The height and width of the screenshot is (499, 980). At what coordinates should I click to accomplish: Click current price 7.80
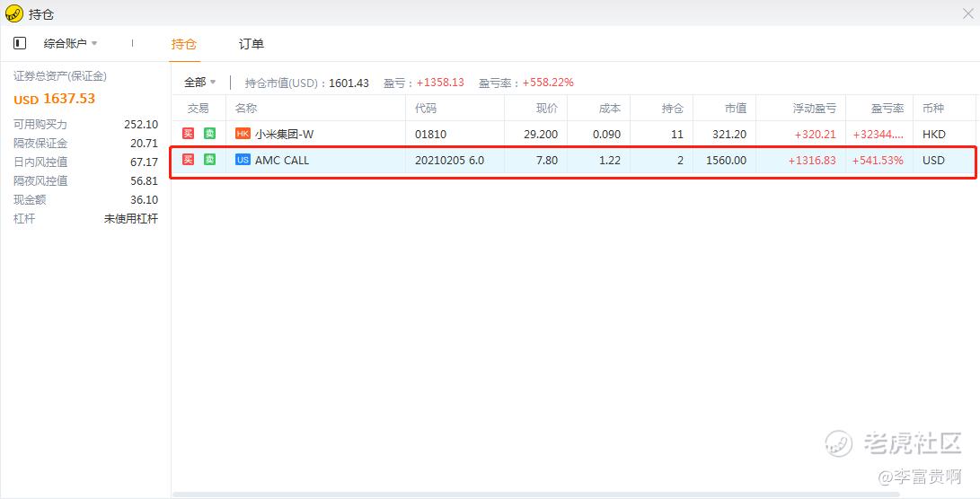click(x=547, y=160)
